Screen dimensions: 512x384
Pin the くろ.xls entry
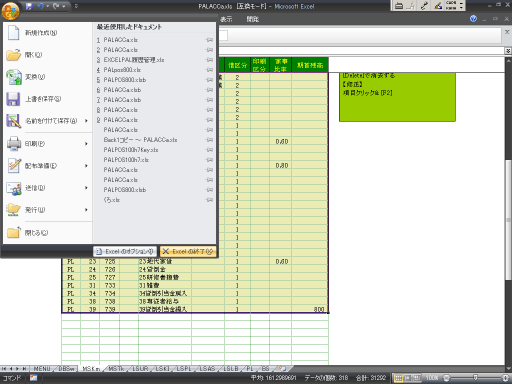tap(209, 200)
